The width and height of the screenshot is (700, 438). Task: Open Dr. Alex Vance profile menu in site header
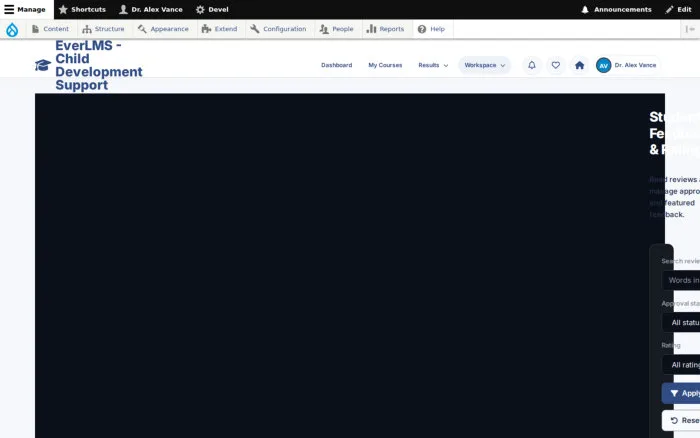pyautogui.click(x=627, y=65)
